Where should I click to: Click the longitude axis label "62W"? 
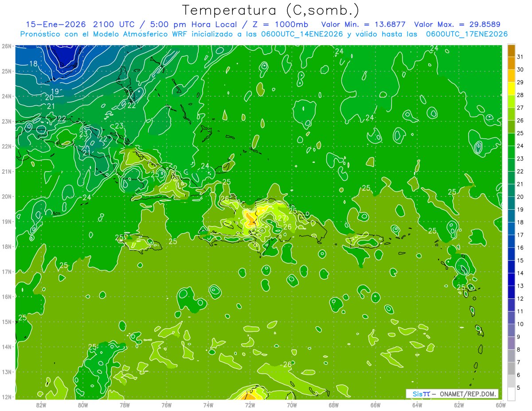pyautogui.click(x=458, y=405)
